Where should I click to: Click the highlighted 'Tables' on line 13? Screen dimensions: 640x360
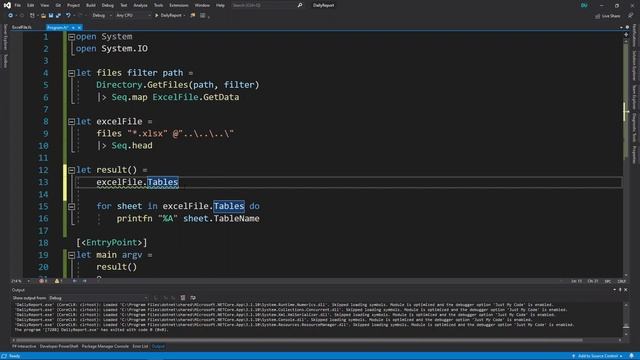point(163,182)
